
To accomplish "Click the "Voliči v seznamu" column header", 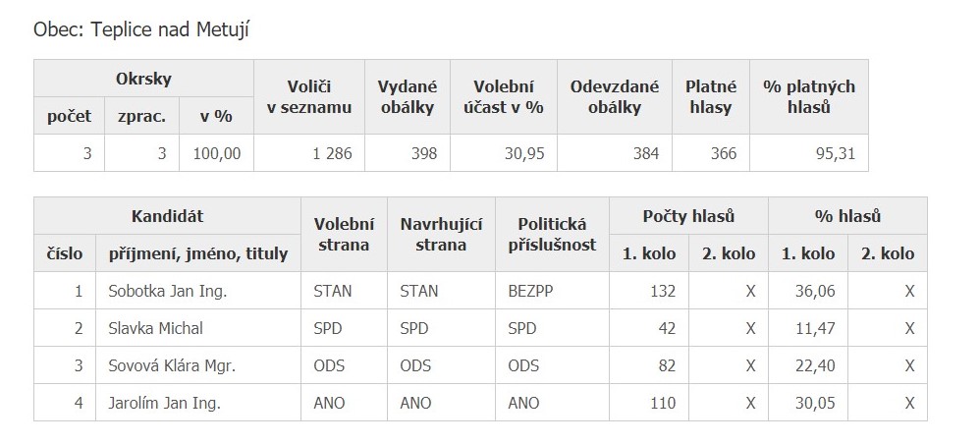I will pyautogui.click(x=308, y=96).
